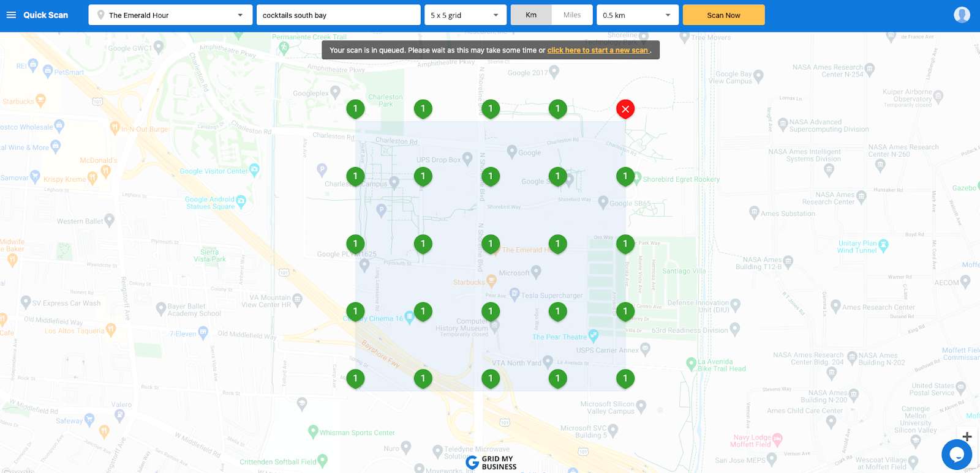The image size is (980, 473).
Task: Click The Pear Theatre pin
Action: pos(593,335)
